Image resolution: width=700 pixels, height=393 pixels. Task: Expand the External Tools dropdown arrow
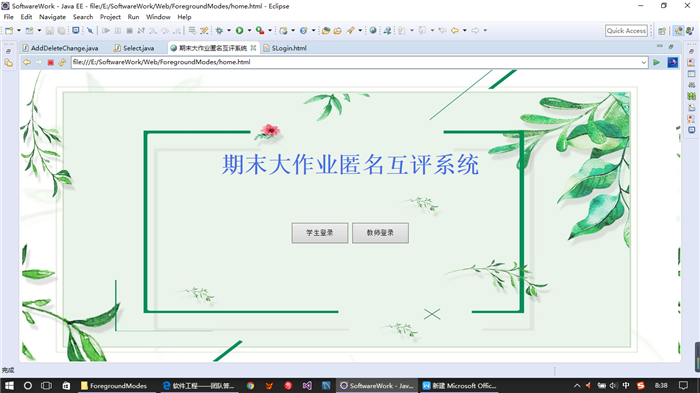270,30
